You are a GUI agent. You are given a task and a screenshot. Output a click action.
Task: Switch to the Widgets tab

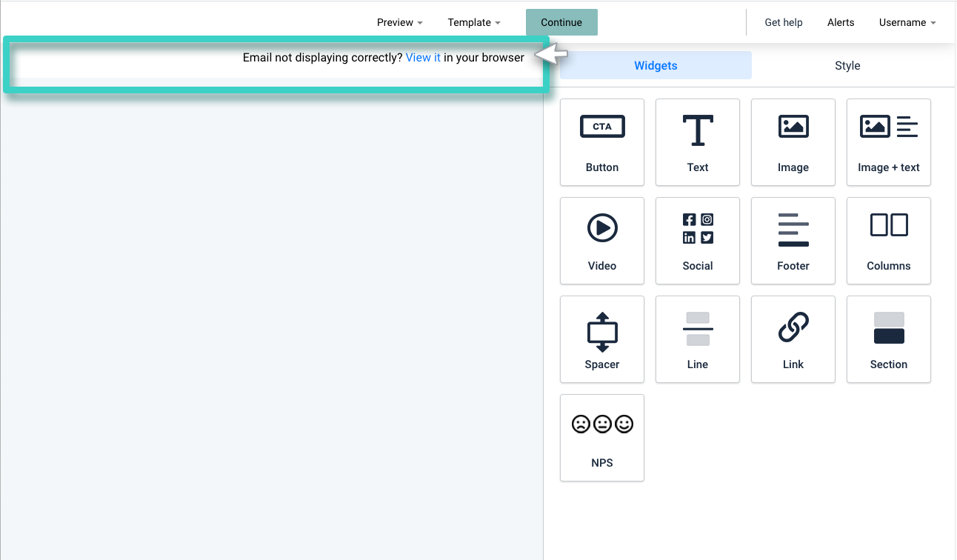(x=656, y=65)
